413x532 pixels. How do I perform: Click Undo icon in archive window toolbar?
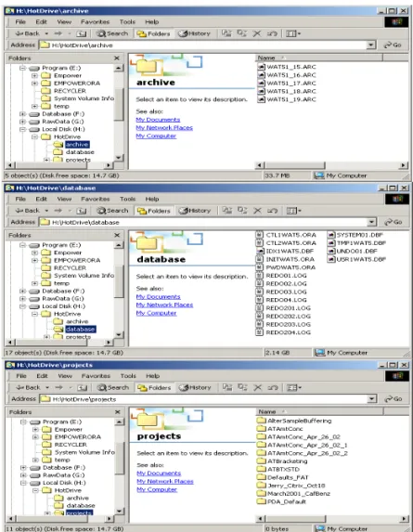pos(272,33)
